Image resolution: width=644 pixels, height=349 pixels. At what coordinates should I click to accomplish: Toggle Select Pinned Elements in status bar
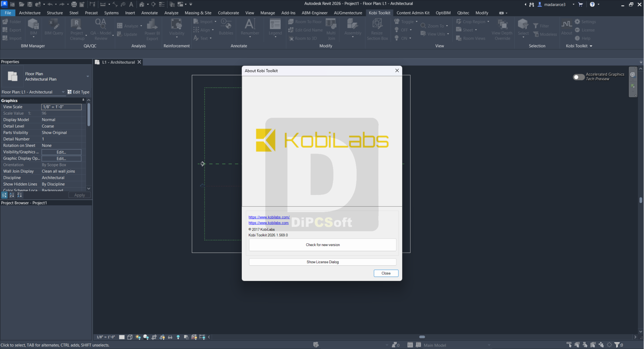point(585,345)
